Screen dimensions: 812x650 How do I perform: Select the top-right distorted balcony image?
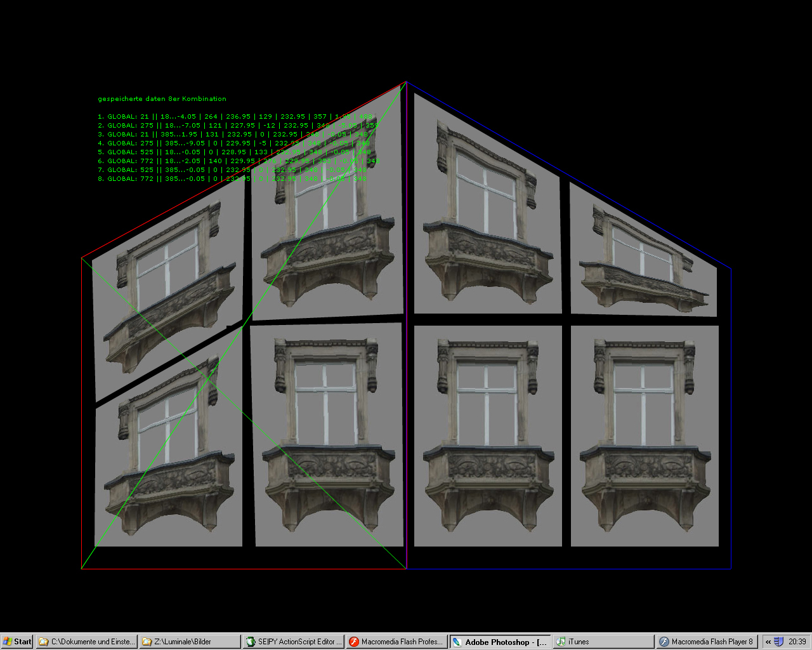pyautogui.click(x=643, y=250)
